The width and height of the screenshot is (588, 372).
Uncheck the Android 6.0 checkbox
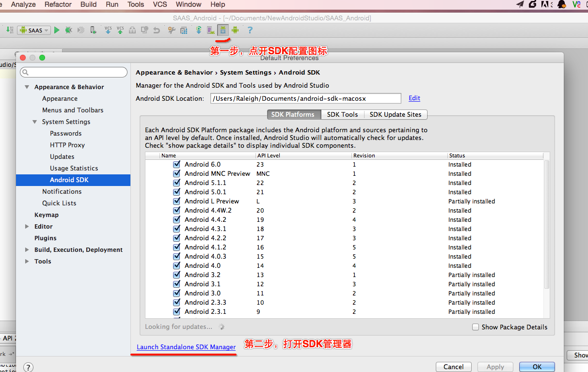point(176,164)
